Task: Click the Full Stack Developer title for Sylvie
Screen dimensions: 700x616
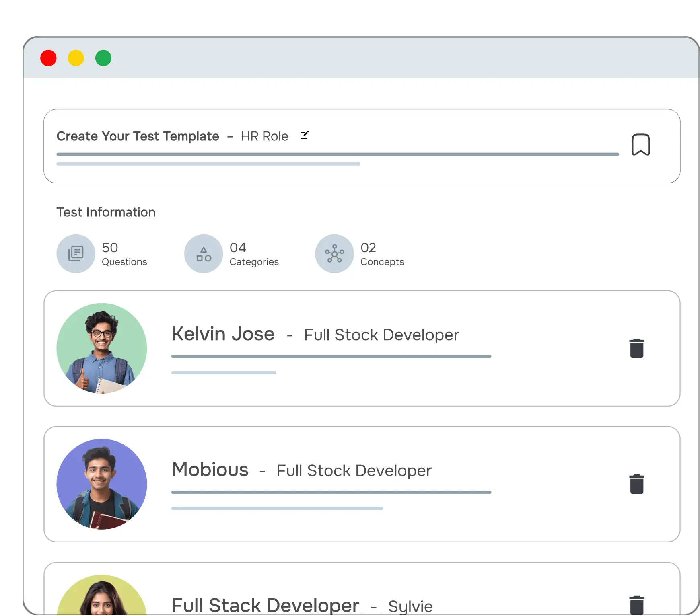Action: (265, 606)
